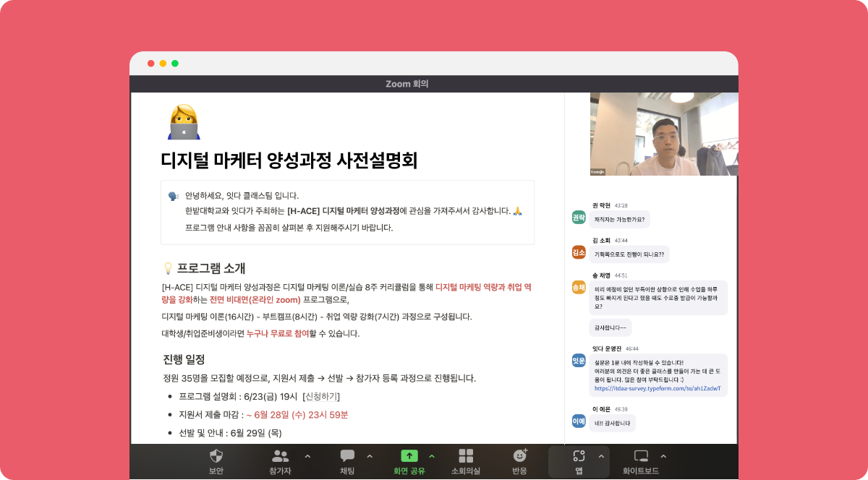Click the '기획쪽으로도 진행이 되나요??' message
The width and height of the screenshot is (868, 480).
[629, 254]
